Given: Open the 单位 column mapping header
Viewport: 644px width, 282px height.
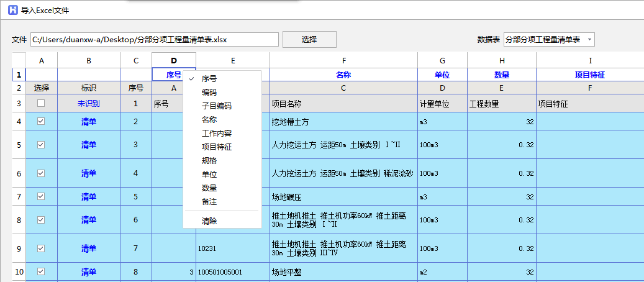Looking at the screenshot, I should (442, 75).
